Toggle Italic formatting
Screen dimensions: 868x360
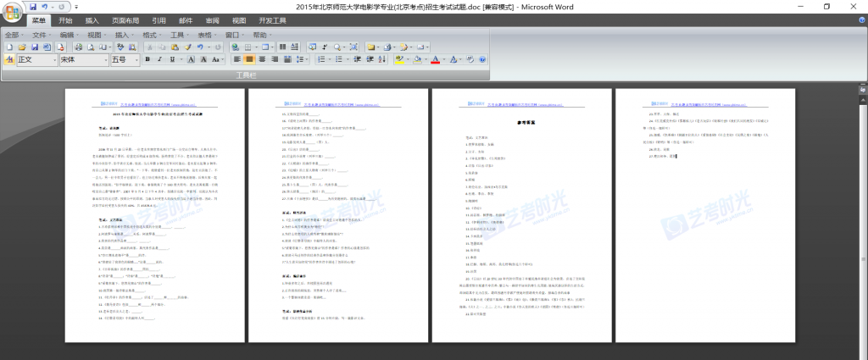(159, 60)
